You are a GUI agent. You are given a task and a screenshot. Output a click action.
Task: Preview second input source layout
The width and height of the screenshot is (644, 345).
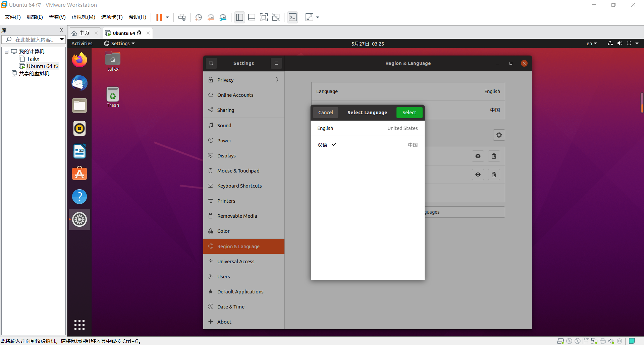pos(478,175)
